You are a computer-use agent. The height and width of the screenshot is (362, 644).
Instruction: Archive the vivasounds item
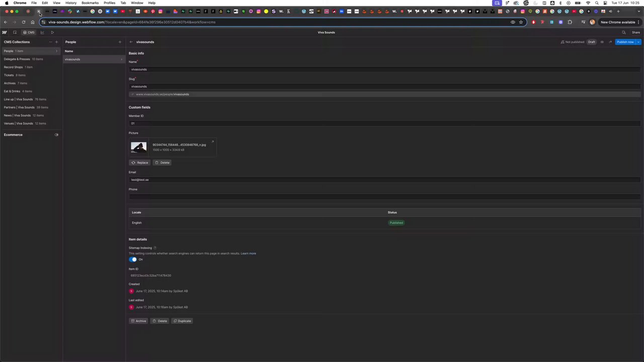click(x=138, y=321)
